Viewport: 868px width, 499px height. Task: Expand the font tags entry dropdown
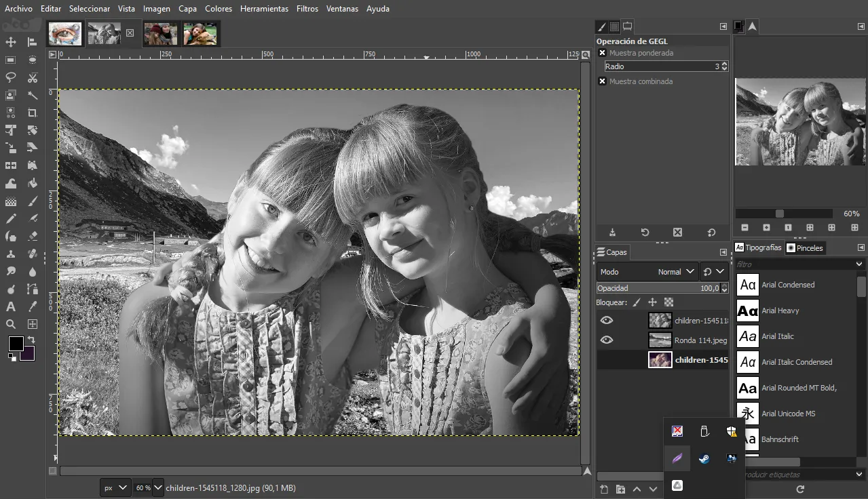click(859, 475)
